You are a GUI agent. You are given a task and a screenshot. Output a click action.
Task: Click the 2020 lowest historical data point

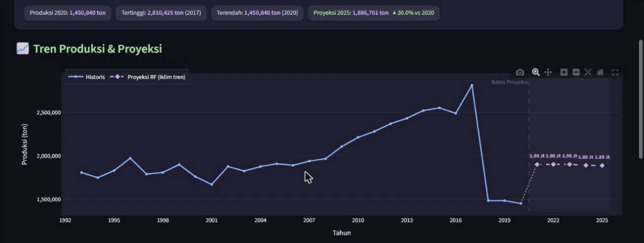(x=520, y=204)
